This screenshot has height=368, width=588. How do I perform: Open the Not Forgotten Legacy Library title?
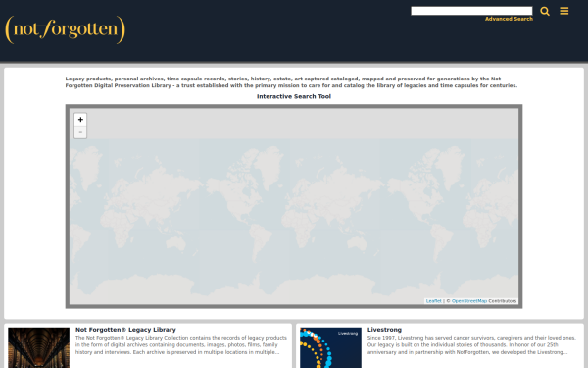click(125, 330)
